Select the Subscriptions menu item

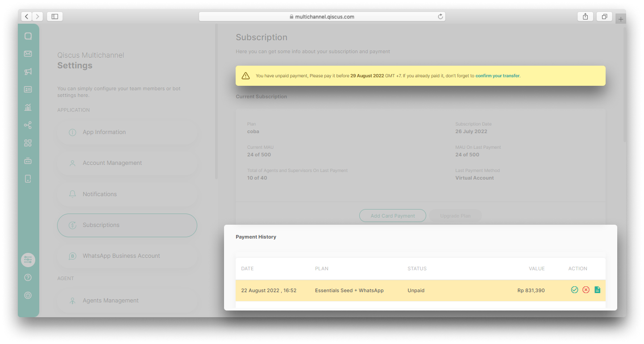127,225
